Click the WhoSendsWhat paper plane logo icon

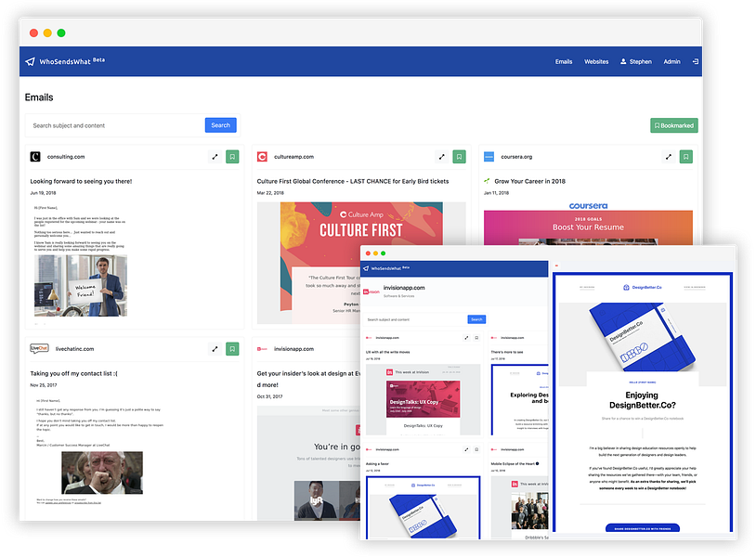30,61
